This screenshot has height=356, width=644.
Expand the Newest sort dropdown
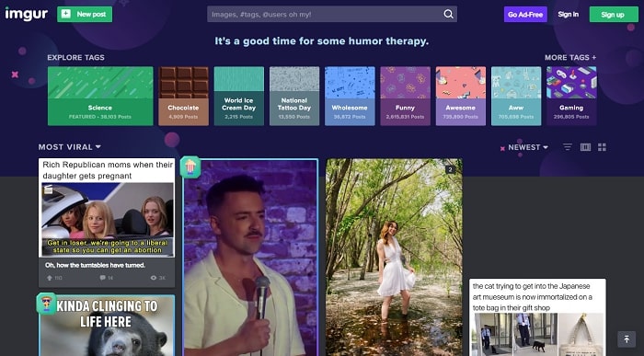tap(528, 147)
